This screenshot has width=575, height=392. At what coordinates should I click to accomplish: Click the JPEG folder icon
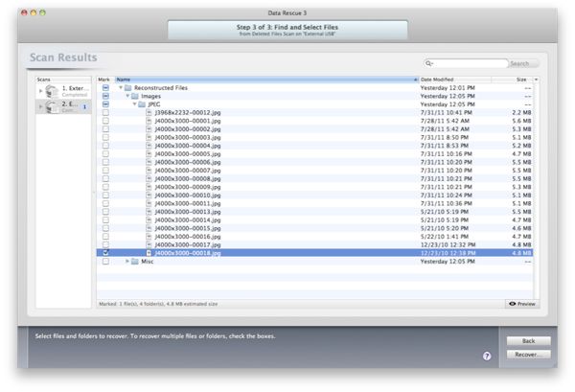142,104
